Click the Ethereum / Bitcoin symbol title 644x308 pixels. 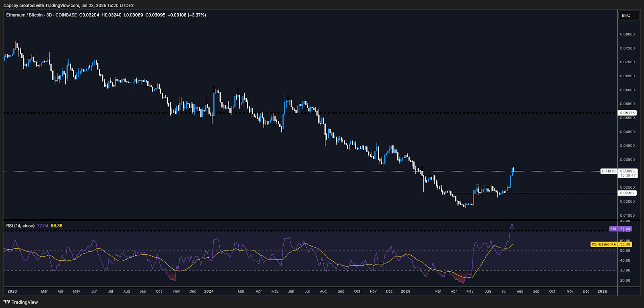[24, 15]
